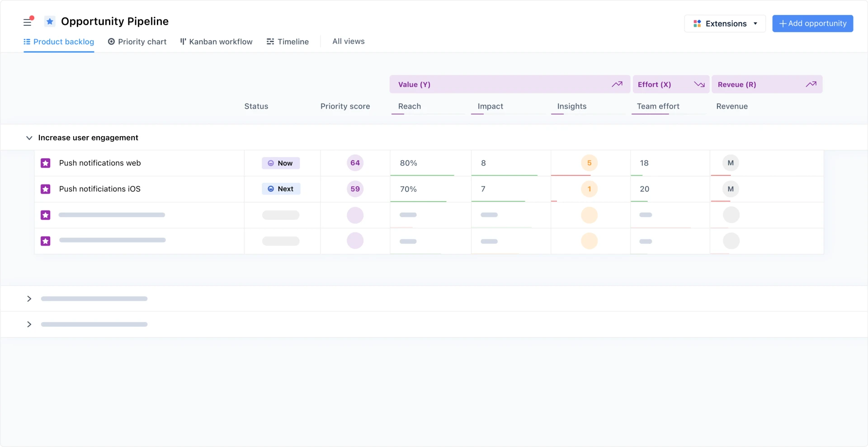868x447 pixels.
Task: Expand the first collapsed group below the table
Action: pyautogui.click(x=29, y=299)
